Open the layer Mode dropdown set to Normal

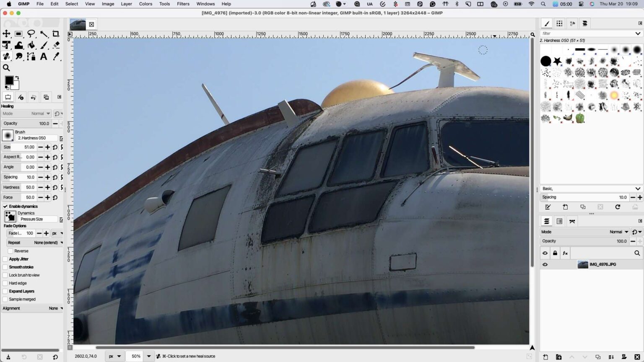coord(619,232)
